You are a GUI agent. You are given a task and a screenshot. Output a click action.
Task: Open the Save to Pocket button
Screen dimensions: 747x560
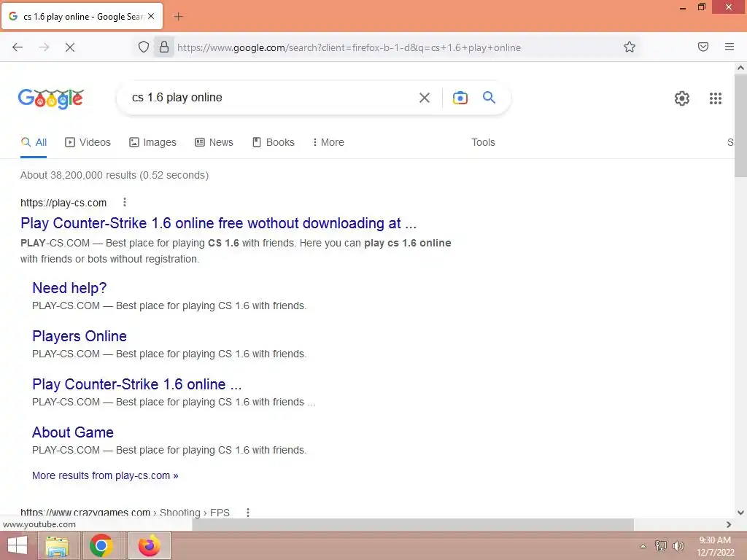coord(703,47)
